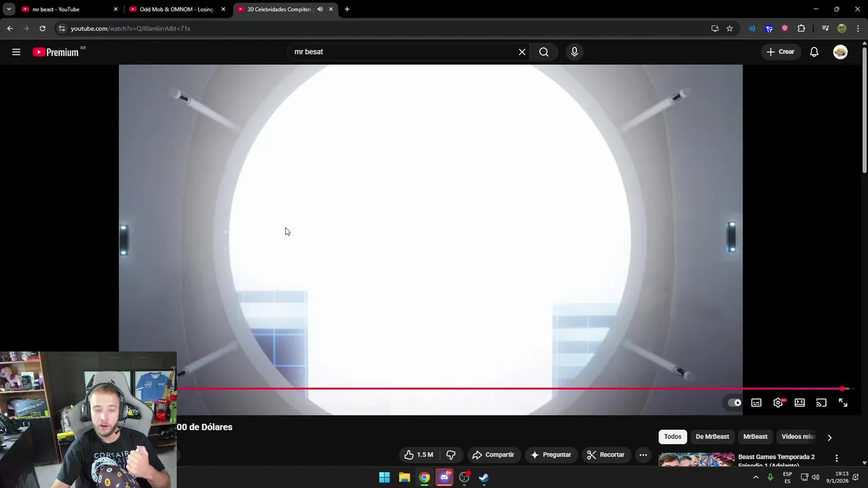Select the Todos filter chip
868x488 pixels.
(x=673, y=436)
